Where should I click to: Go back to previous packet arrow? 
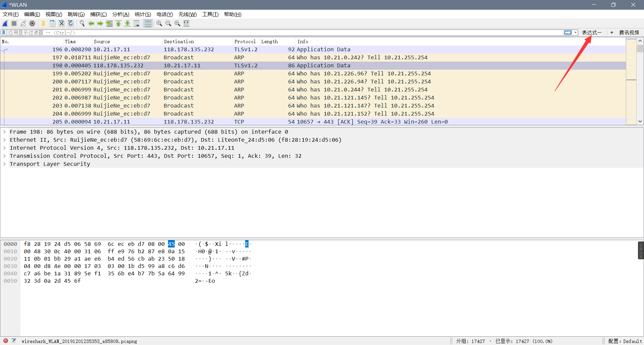pos(91,23)
